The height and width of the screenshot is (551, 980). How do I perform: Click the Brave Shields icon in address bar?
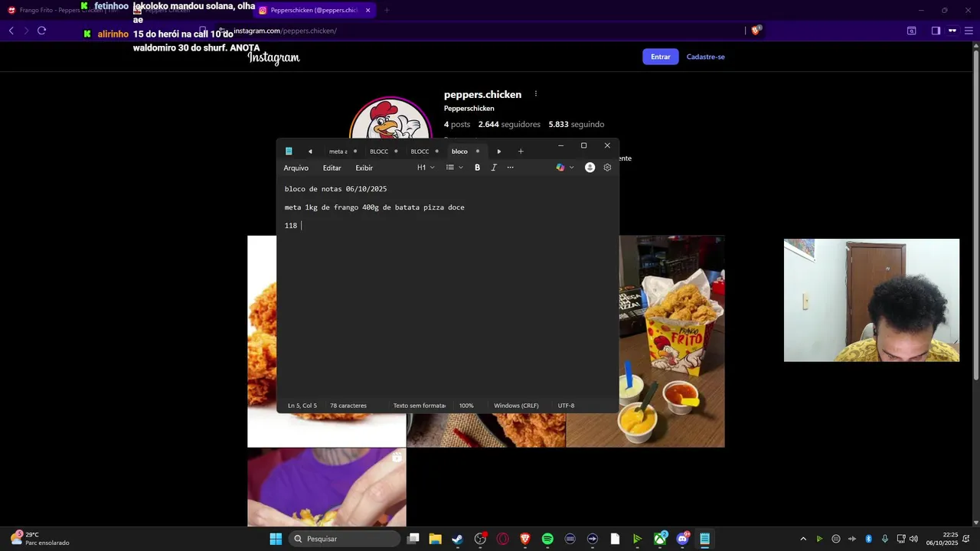pos(756,31)
